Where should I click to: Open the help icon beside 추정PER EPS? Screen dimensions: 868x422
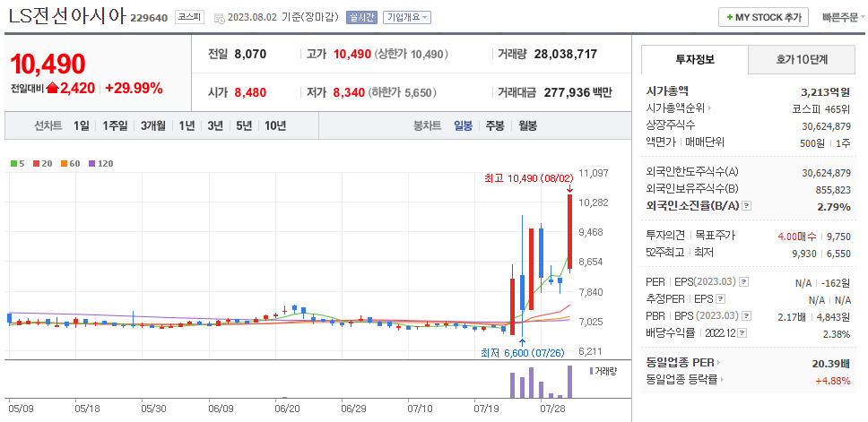[720, 299]
